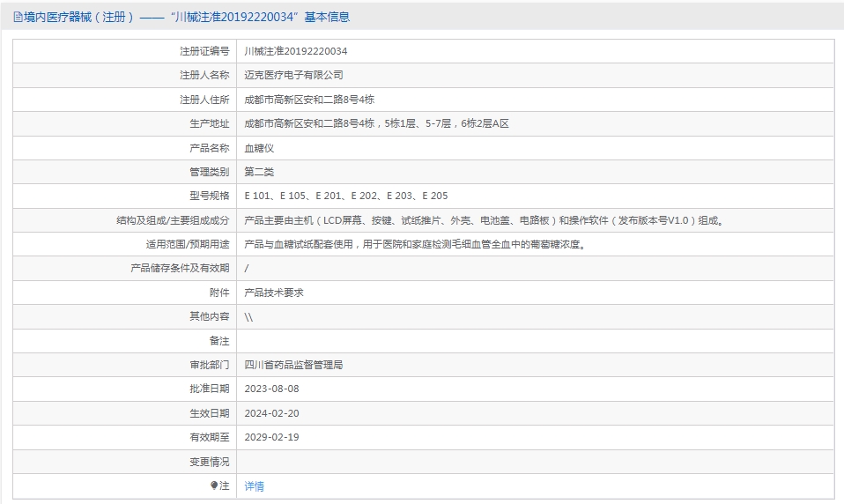Viewport: 844px width, 504px height.
Task: Click the 审批部门 label
Action: pyautogui.click(x=210, y=365)
